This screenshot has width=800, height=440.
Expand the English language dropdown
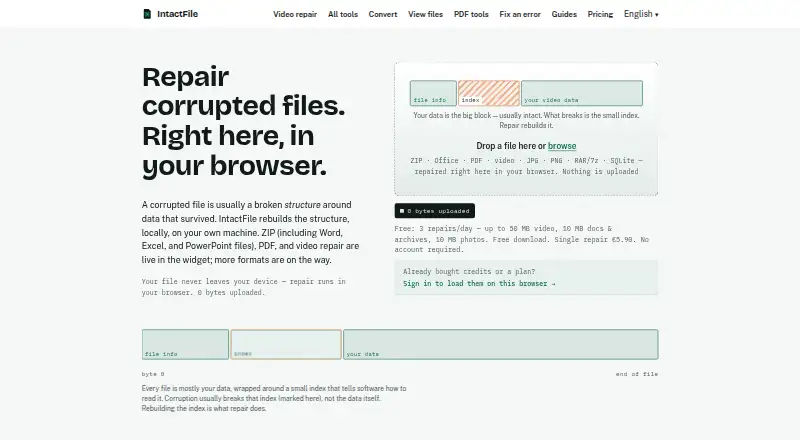(x=641, y=14)
